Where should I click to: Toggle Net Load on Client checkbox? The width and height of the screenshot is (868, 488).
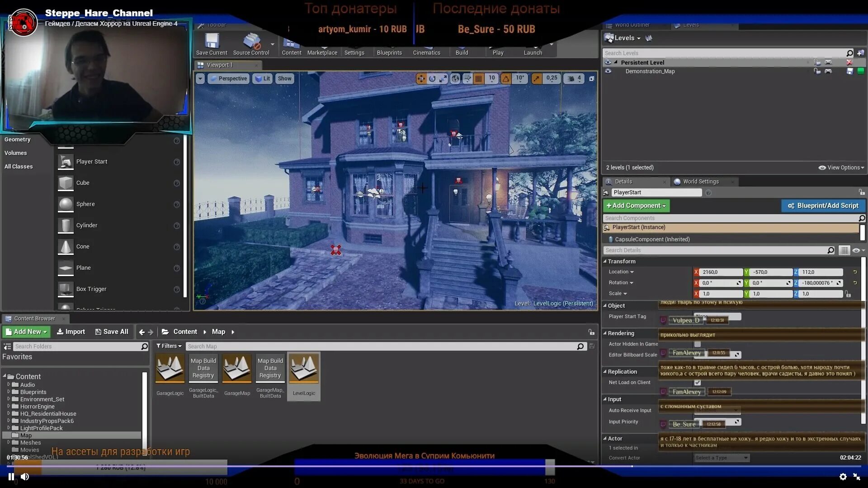pos(698,383)
